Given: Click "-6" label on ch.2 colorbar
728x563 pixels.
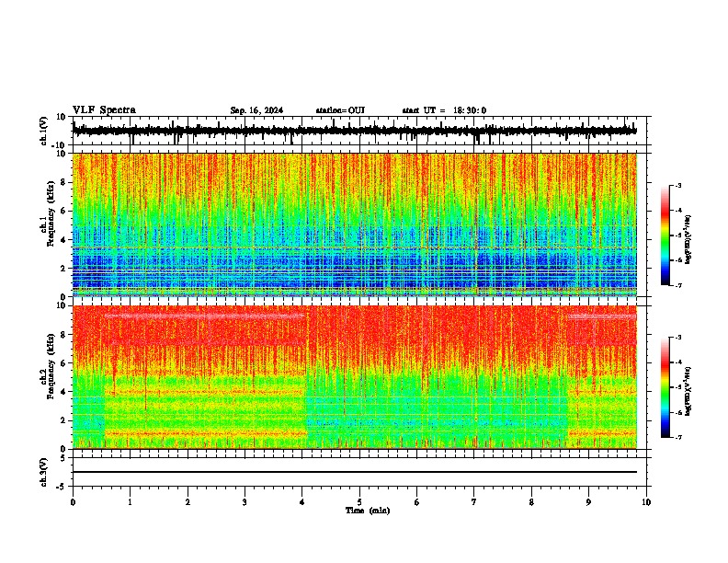Looking at the screenshot, I should (x=678, y=412).
